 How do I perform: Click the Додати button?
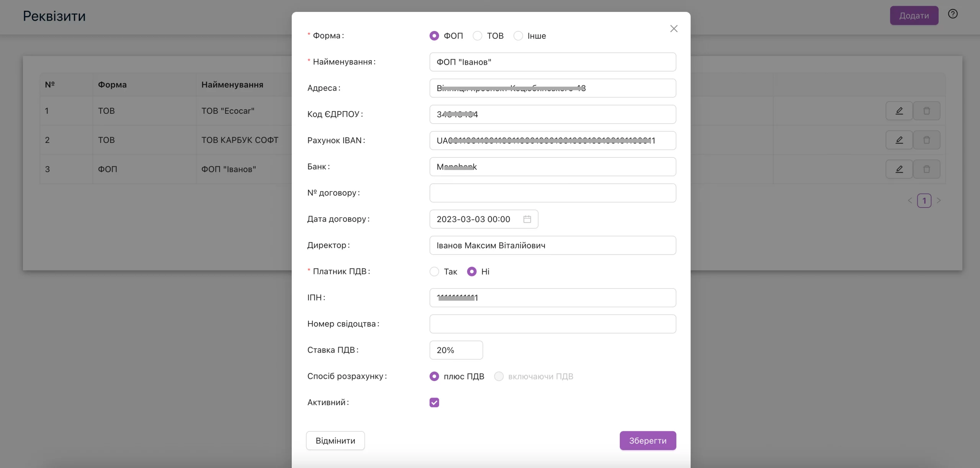pyautogui.click(x=914, y=16)
